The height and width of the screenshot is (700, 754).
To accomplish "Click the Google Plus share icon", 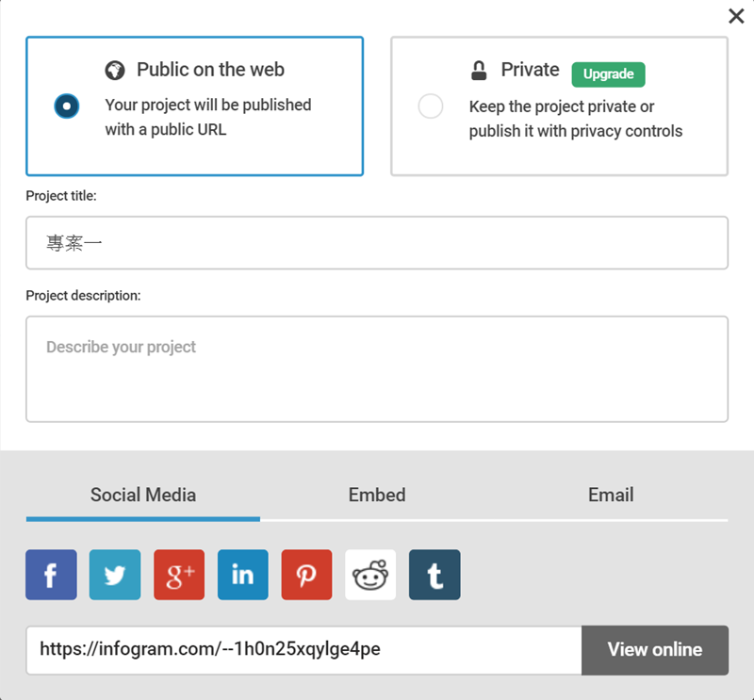I will (179, 575).
